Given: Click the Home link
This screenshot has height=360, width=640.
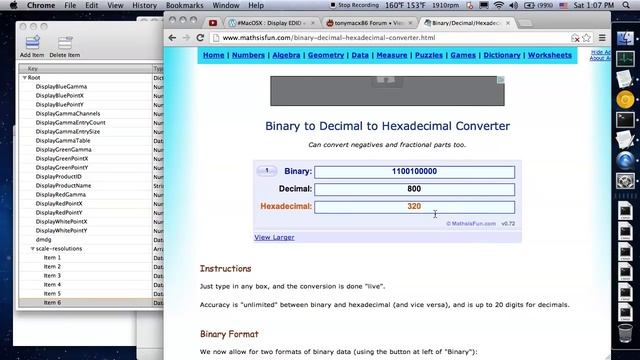Looking at the screenshot, I should click(213, 55).
